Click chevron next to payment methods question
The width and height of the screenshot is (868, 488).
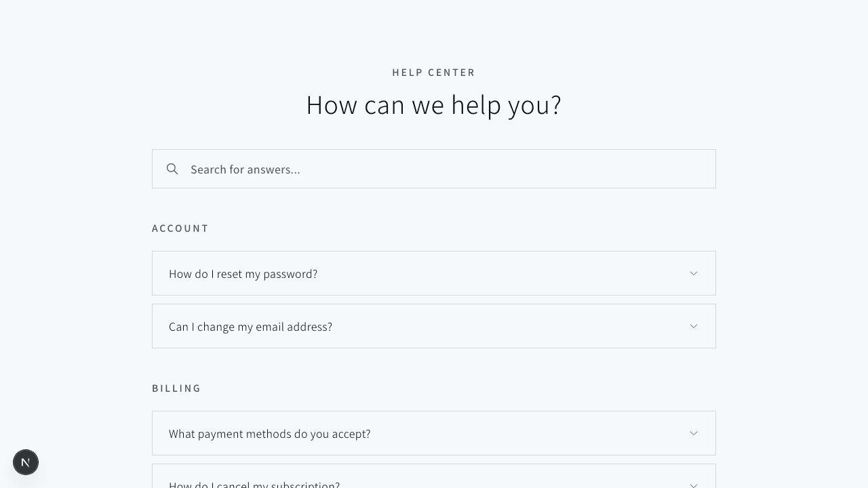(x=694, y=433)
